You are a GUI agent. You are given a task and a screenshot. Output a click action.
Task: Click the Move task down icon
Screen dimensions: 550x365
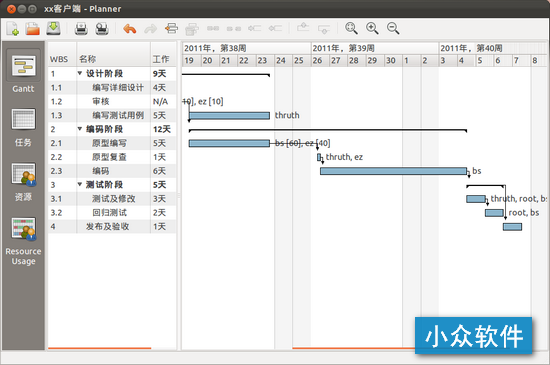tap(323, 29)
